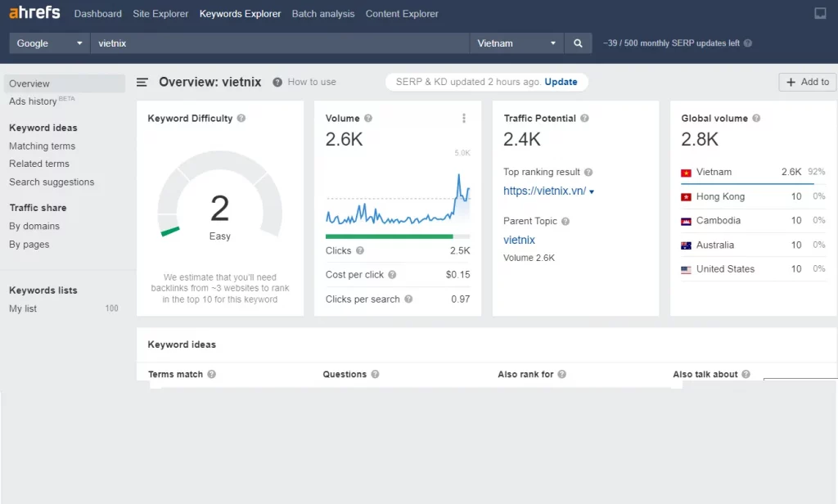Open Batch analysis in the top navigation

pyautogui.click(x=322, y=14)
